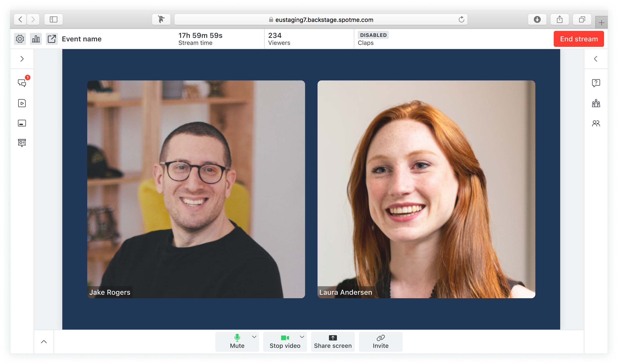Click the Event name title
This screenshot has width=618, height=364.
[x=82, y=39]
